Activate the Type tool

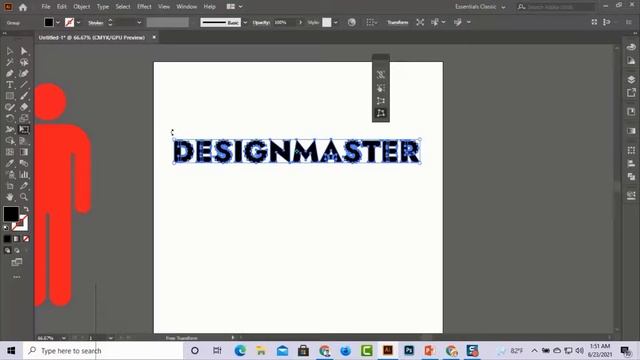coord(9,84)
